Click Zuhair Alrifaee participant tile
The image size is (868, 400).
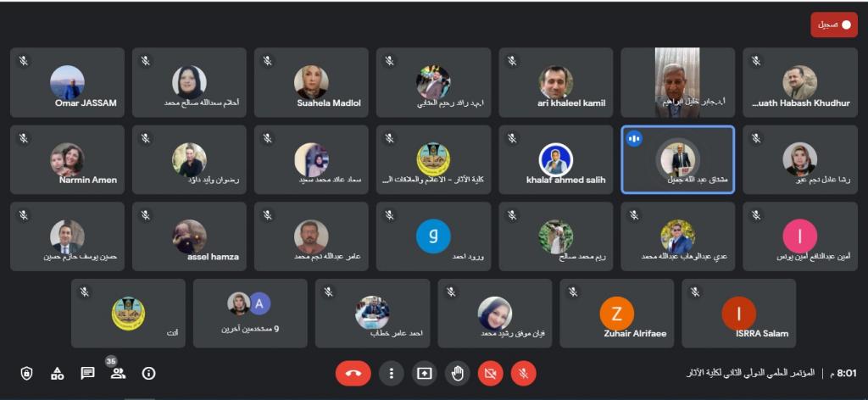pyautogui.click(x=617, y=314)
